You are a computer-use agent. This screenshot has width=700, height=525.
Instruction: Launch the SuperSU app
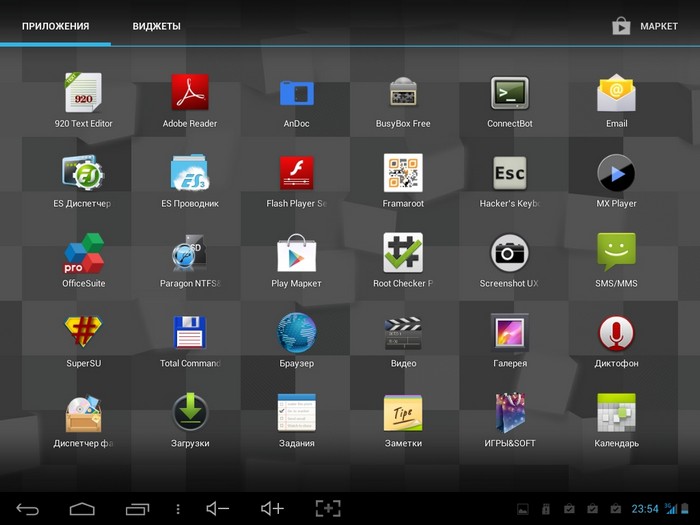[x=83, y=333]
